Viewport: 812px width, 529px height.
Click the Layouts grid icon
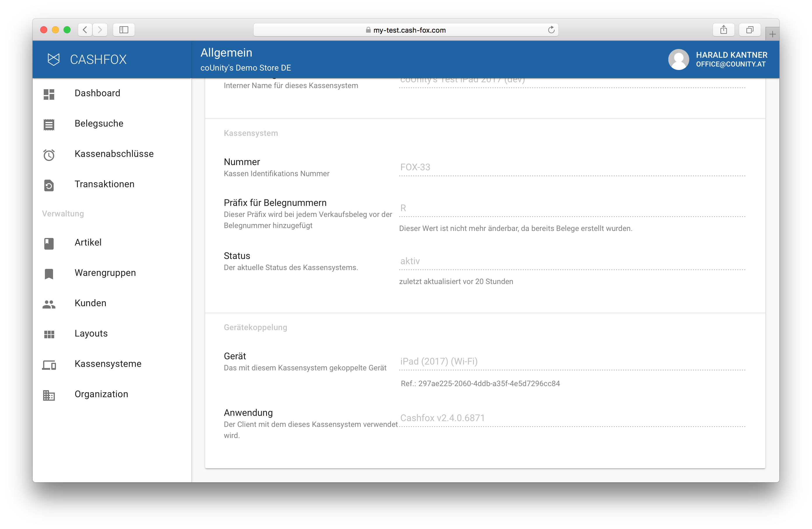pos(49,334)
